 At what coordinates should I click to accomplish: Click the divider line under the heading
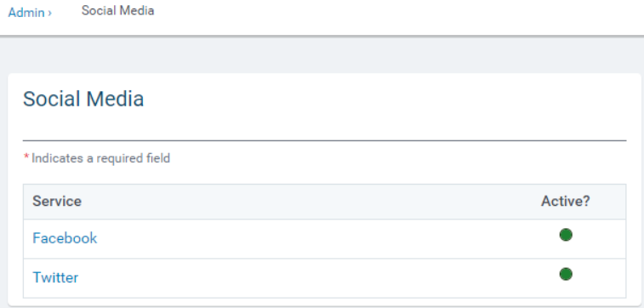tap(324, 141)
